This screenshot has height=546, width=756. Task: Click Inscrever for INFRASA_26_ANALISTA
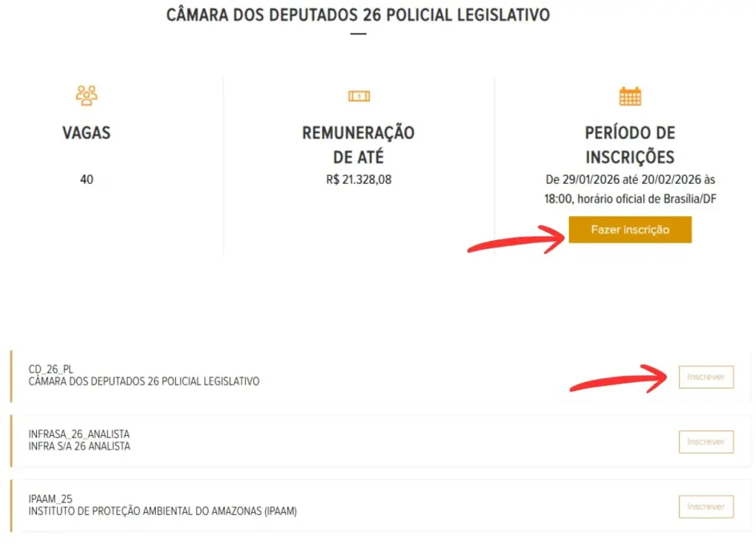click(x=706, y=442)
